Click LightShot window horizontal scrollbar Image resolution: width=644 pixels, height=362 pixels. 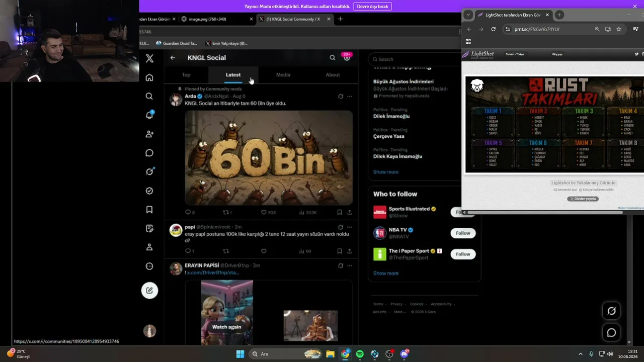(544, 212)
